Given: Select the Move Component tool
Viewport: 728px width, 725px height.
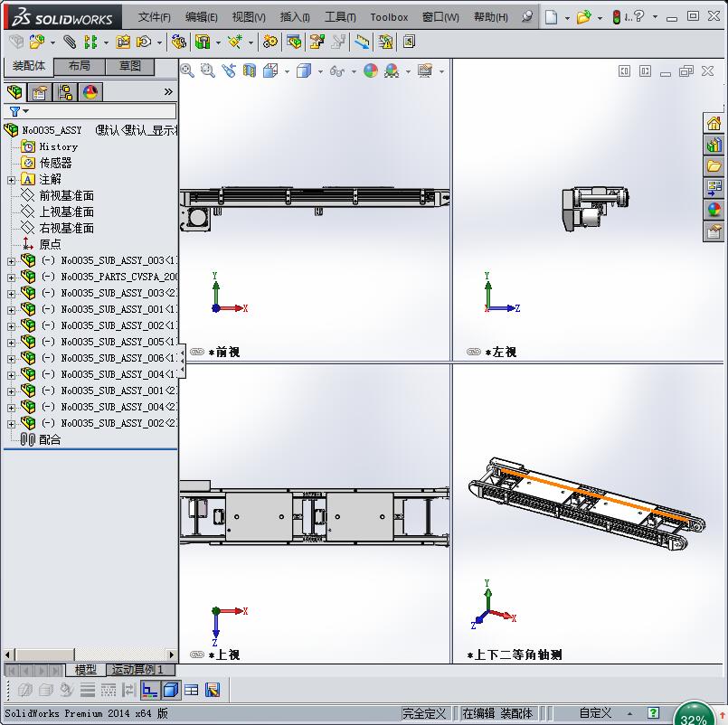Looking at the screenshot, I should pos(144,42).
